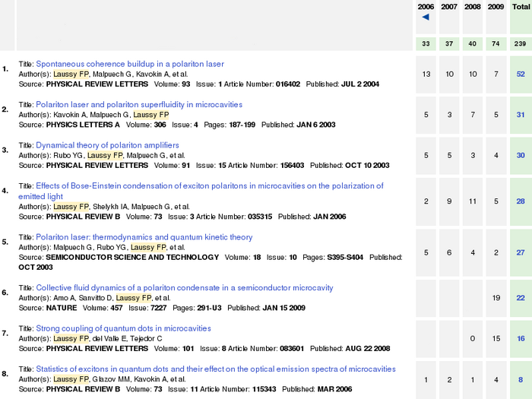Open 'Polariton laser: thermodynamics and quantum kinetic theory'
Image resolution: width=532 pixels, height=399 pixels.
point(144,237)
